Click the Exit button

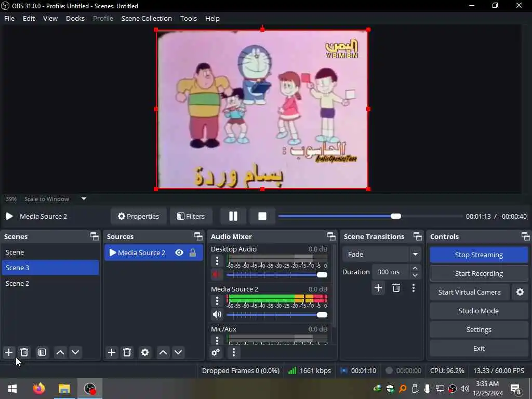tap(478, 348)
